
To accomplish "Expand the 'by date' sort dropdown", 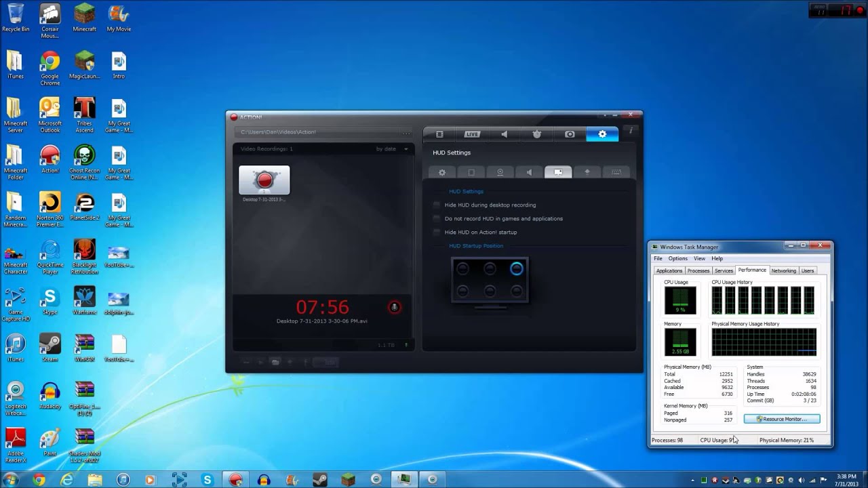I will pos(393,148).
